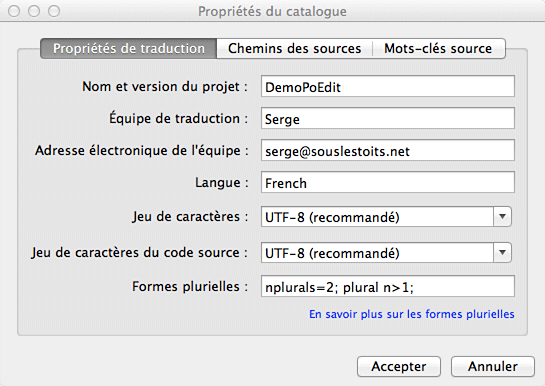Confirm with the Accepter button

click(399, 366)
